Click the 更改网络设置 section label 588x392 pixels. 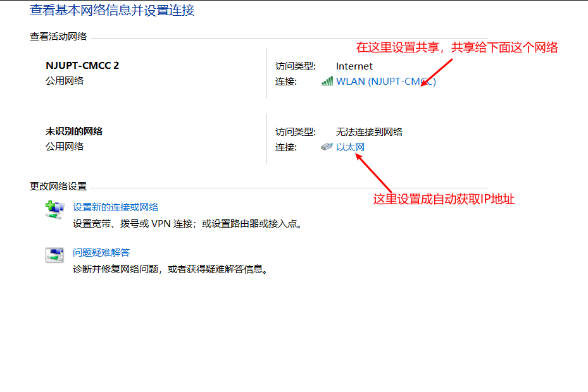58,187
